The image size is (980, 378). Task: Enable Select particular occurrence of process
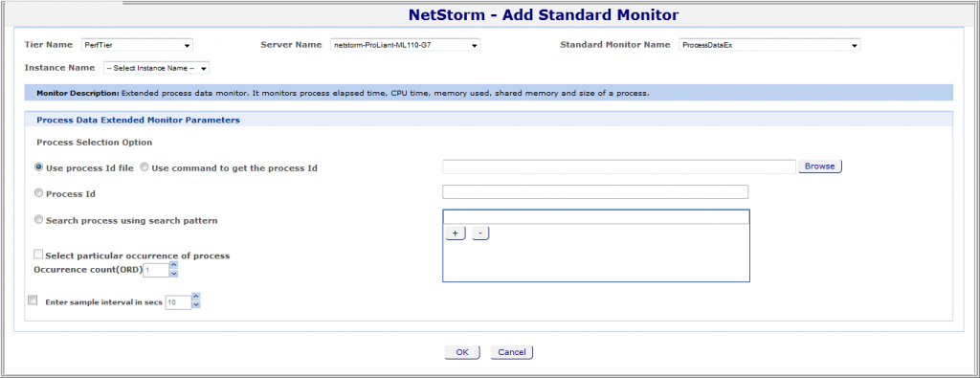38,255
